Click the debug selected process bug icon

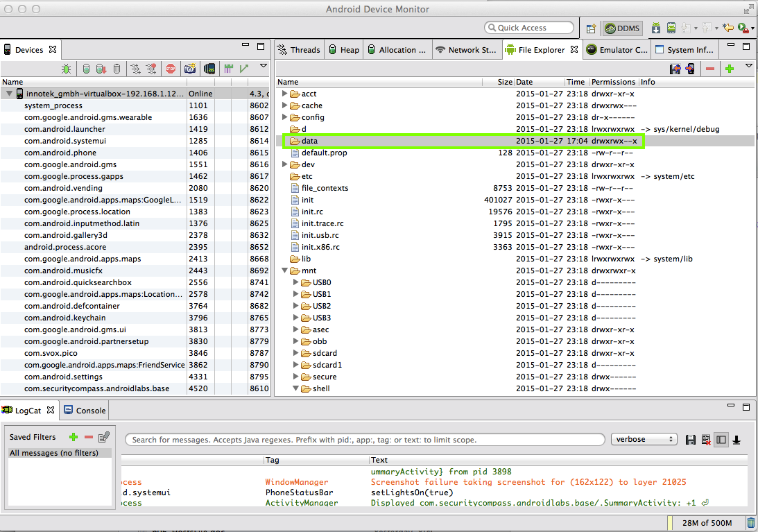pyautogui.click(x=67, y=69)
